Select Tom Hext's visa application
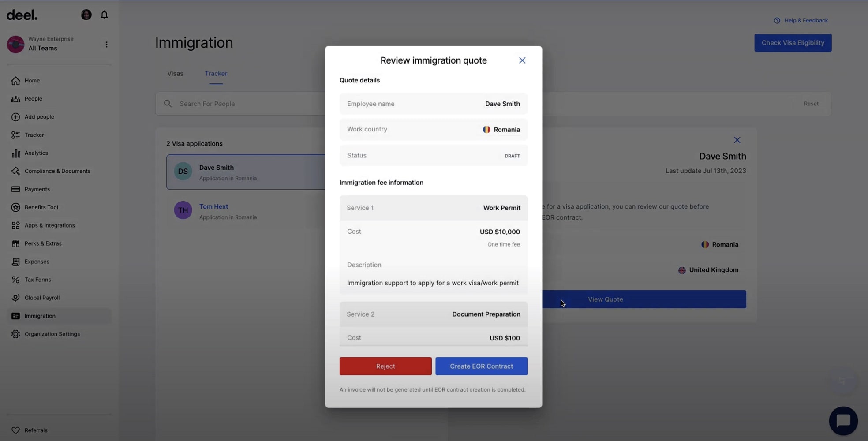This screenshot has width=868, height=441. [x=213, y=206]
